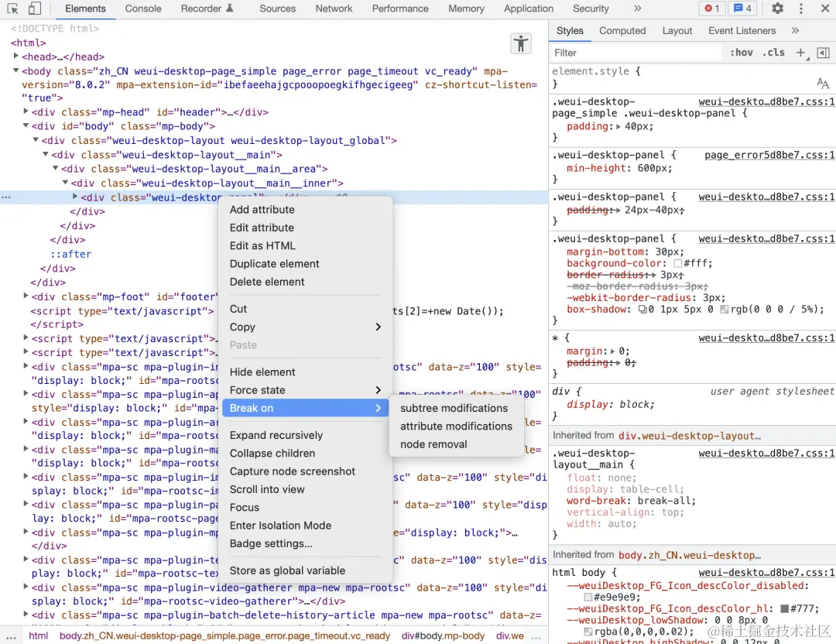The width and height of the screenshot is (836, 644).
Task: Open the first weui-deskto…d8be7.css:1 link
Action: pos(766,101)
